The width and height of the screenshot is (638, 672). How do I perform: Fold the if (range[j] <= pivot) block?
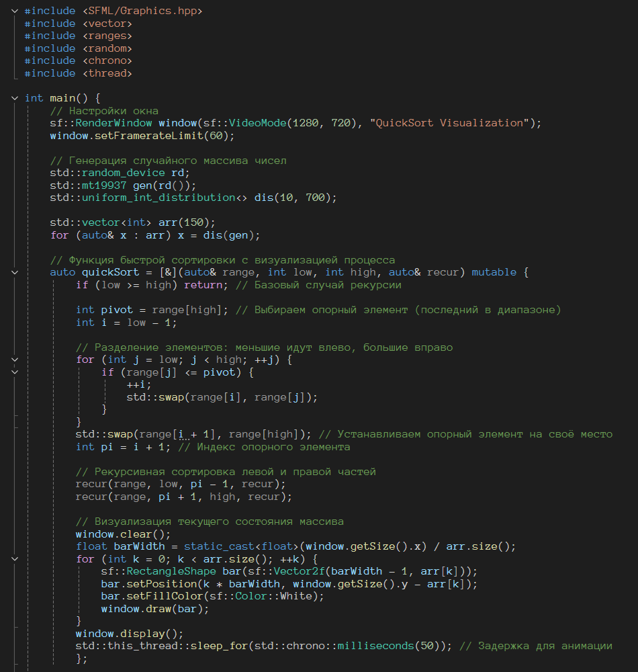pos(15,372)
